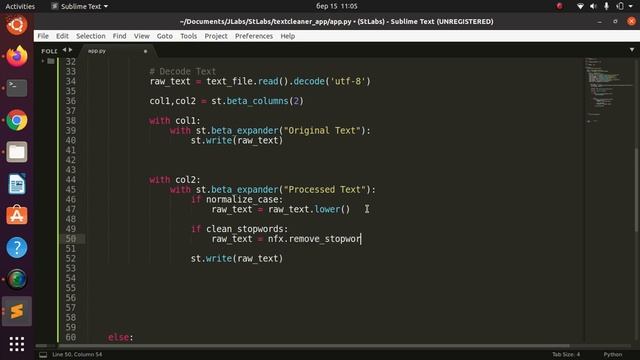Click 'lower' method on line 47
The image size is (640, 360).
327,209
